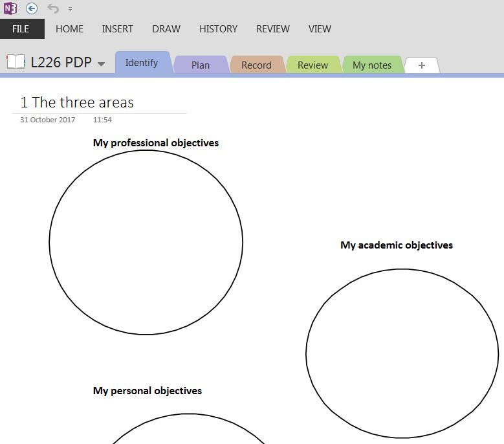Switch to the VIEW ribbon tab

click(320, 29)
